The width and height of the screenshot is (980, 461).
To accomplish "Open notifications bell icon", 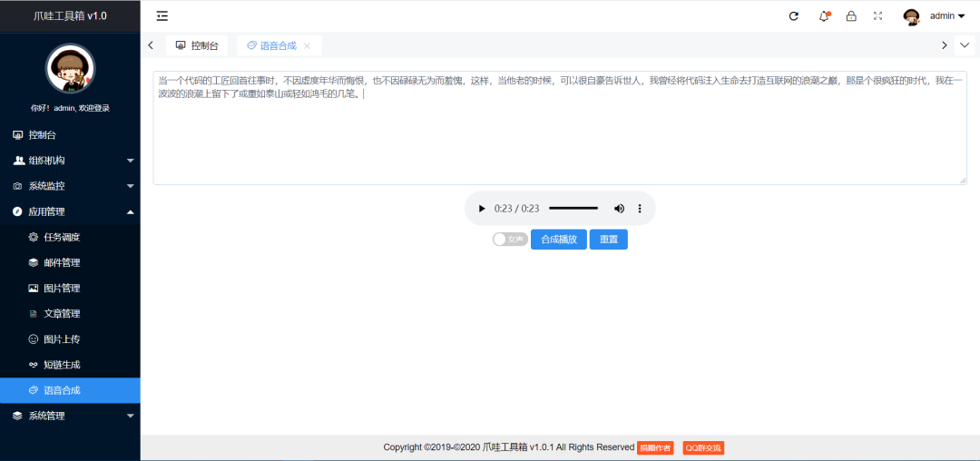I will click(x=824, y=16).
